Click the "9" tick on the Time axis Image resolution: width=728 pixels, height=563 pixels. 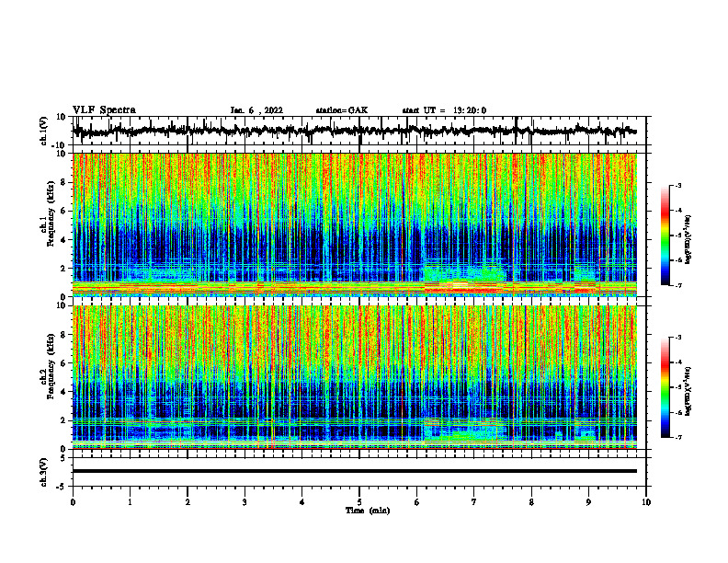click(588, 502)
